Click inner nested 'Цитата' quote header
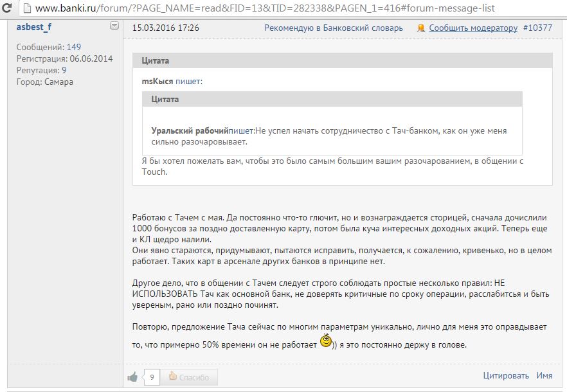Viewport: 567px width, 392px height. 332,100
